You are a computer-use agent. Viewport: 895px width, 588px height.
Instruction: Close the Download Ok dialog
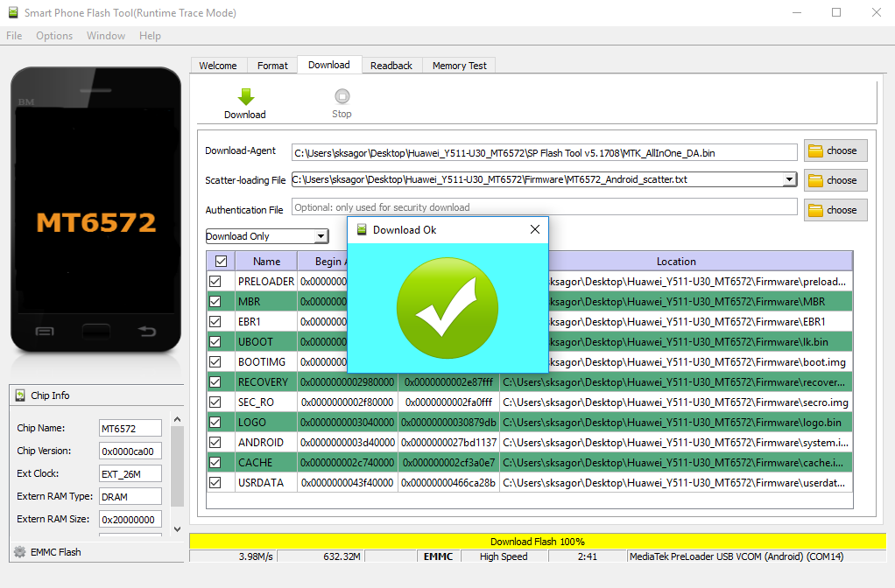tap(535, 229)
